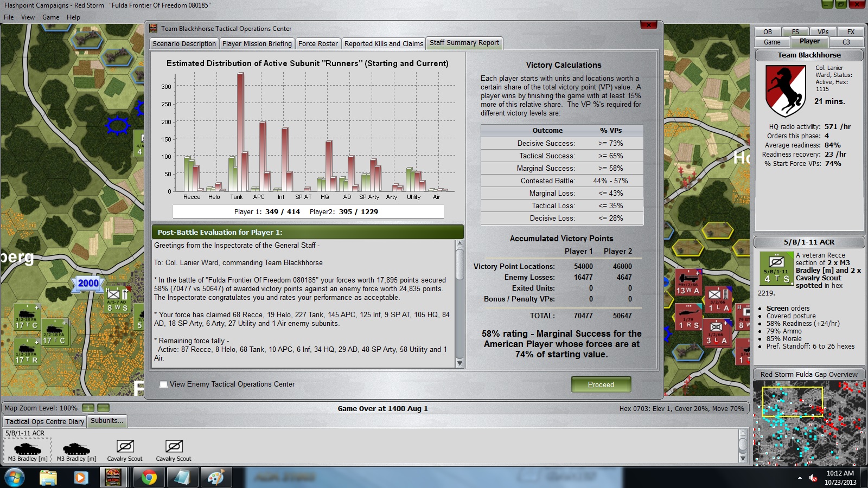This screenshot has width=868, height=488.
Task: Click the Hex 0703 terrain info status text
Action: tap(682, 409)
